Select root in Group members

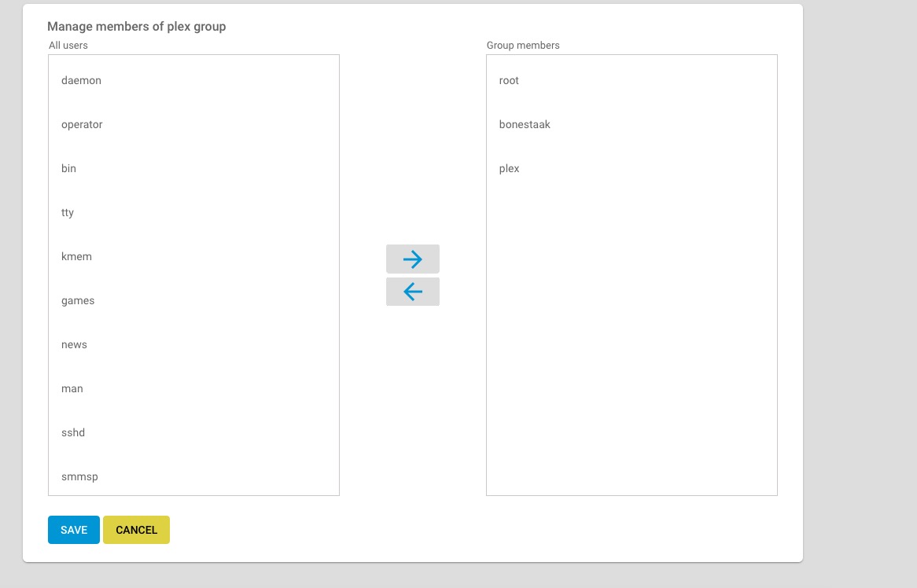[x=632, y=81]
